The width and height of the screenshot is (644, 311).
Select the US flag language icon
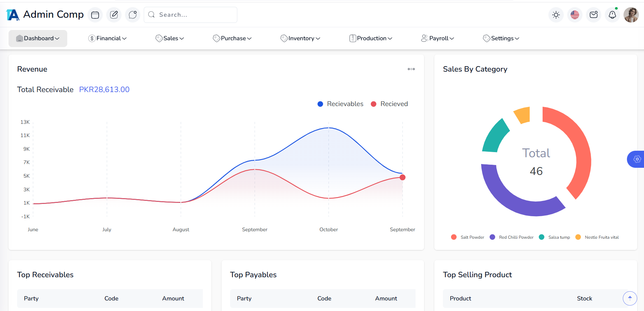pos(575,15)
